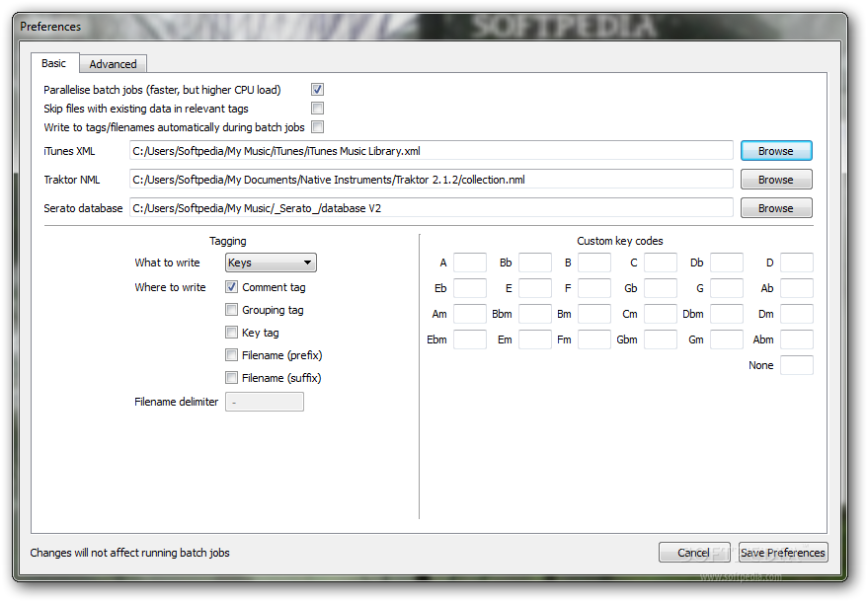Disable Parallelise batch jobs checkbox
Screen dimensions: 868x602
click(317, 89)
